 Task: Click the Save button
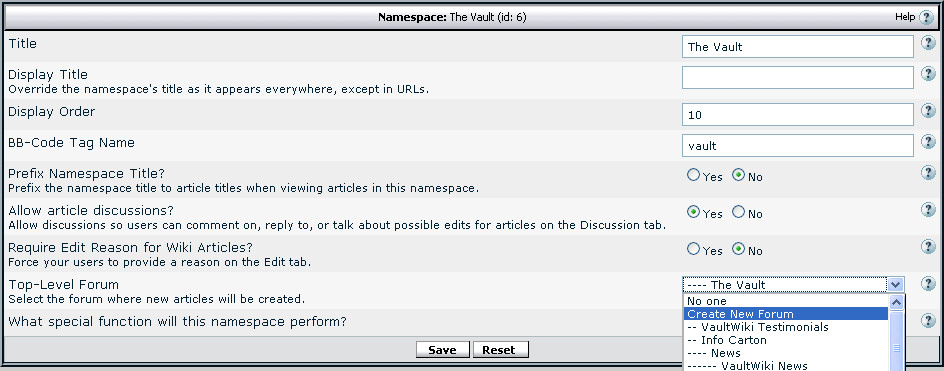[442, 350]
